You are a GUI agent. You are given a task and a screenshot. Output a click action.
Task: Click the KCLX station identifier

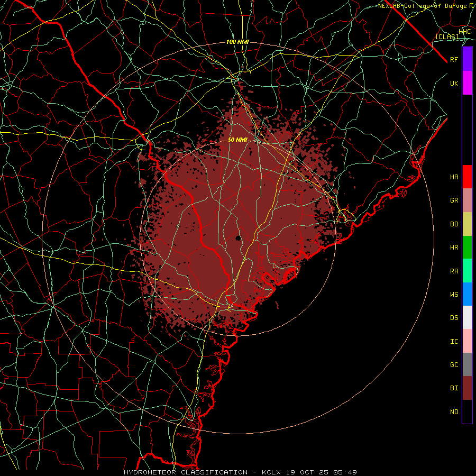pyautogui.click(x=272, y=472)
